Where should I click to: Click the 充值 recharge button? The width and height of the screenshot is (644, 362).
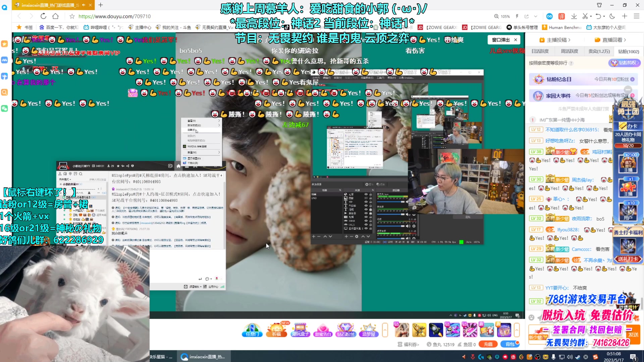click(x=488, y=344)
